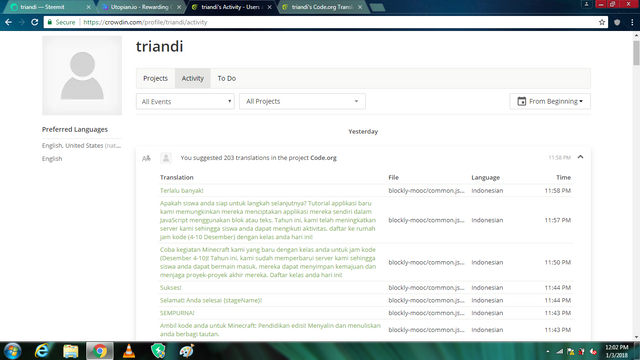Click the small user avatar in the activity entry

(x=166, y=158)
